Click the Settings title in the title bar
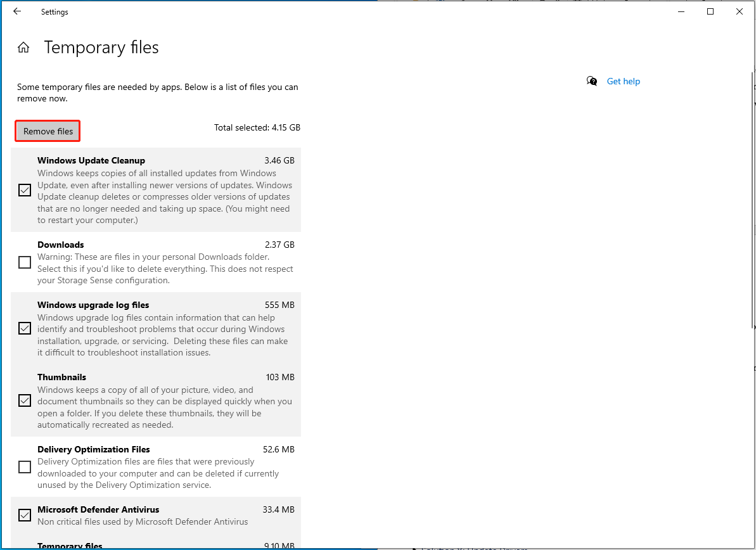 pyautogui.click(x=54, y=11)
